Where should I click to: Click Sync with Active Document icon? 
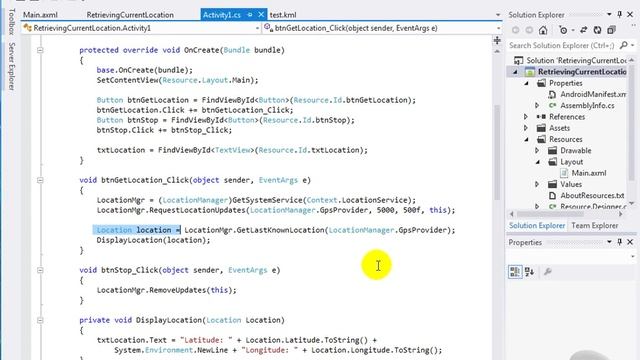tap(584, 30)
